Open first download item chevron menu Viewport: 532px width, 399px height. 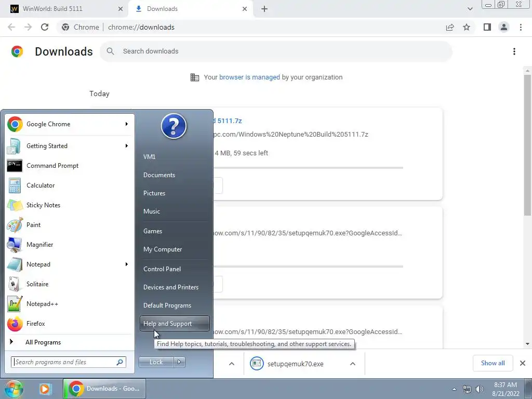[x=232, y=364]
